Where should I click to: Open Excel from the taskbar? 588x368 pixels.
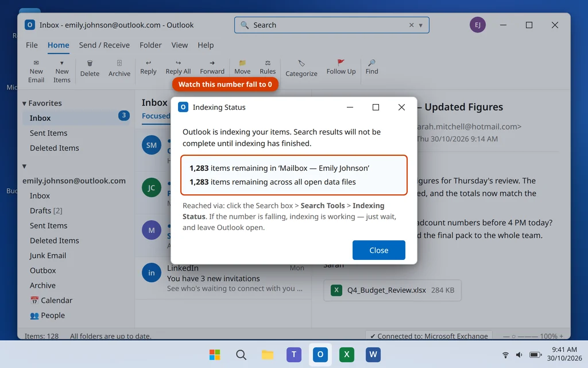point(346,354)
